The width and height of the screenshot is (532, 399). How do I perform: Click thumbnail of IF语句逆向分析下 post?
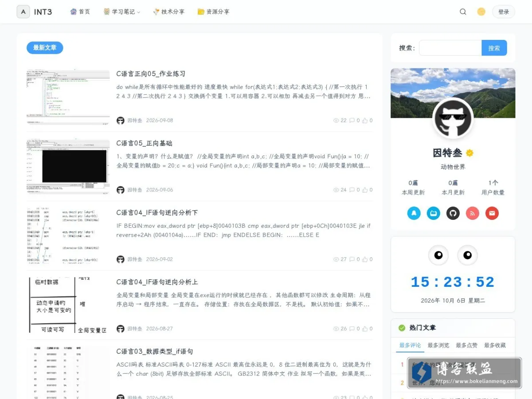coord(68,235)
